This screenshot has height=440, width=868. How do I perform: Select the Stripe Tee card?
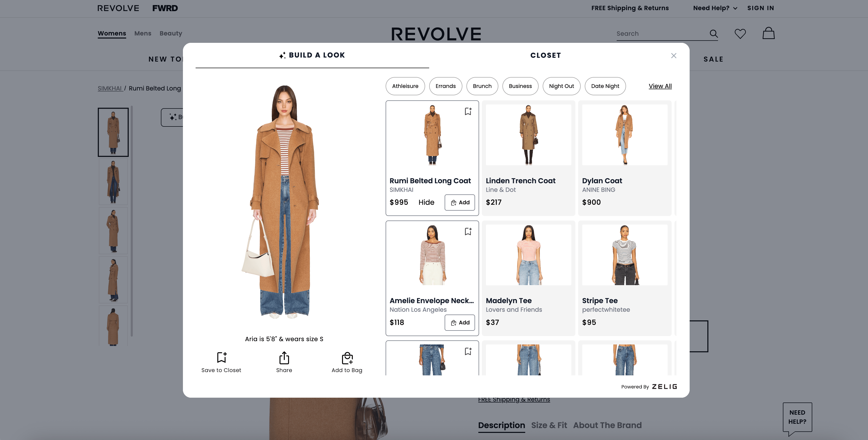(x=625, y=278)
